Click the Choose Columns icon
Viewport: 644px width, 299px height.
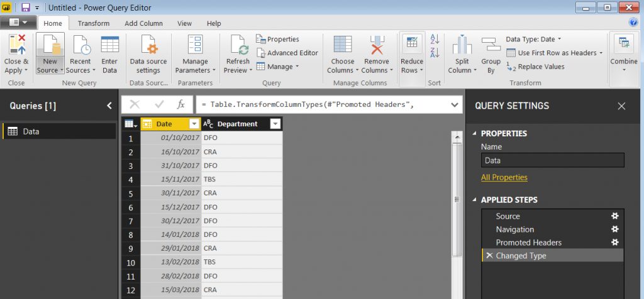coord(343,46)
